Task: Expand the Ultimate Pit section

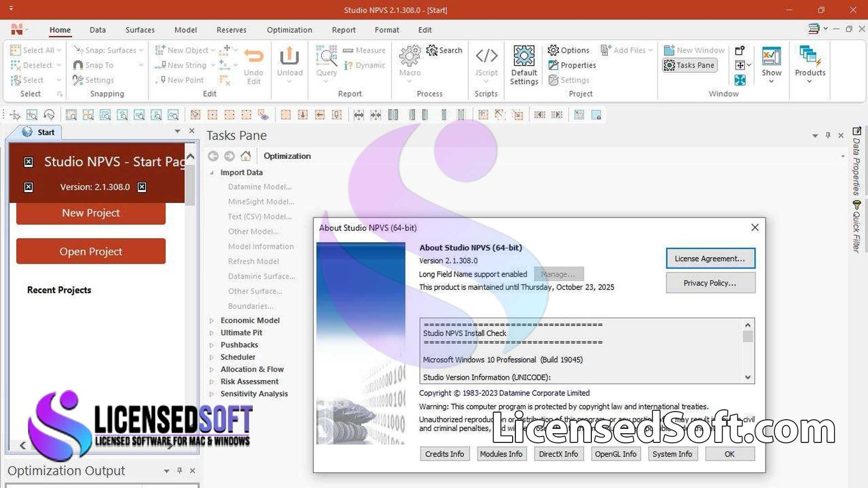Action: (212, 333)
